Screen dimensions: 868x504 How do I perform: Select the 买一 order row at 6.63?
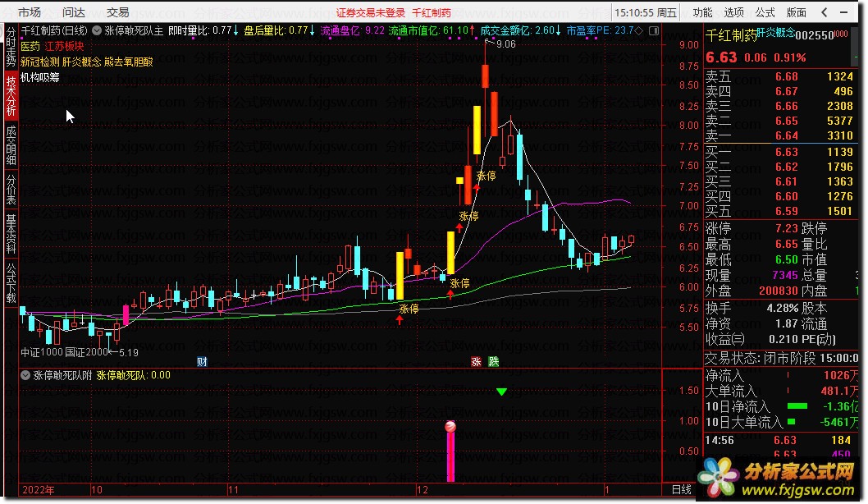[x=779, y=152]
